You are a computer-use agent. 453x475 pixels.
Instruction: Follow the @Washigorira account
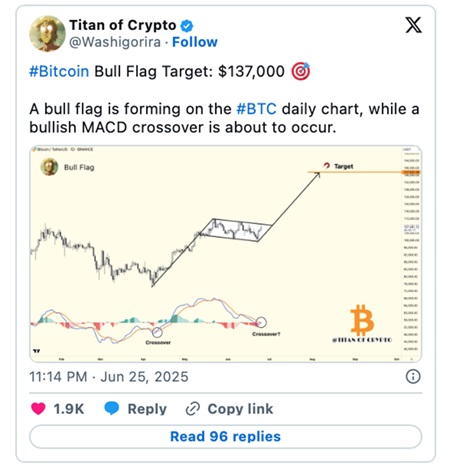click(195, 42)
